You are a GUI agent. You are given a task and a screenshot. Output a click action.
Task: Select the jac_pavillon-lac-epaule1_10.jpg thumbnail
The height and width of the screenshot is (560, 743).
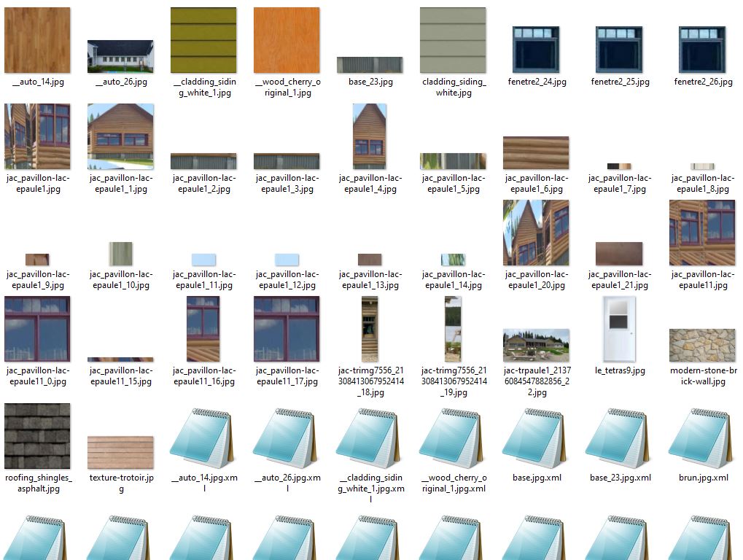(120, 254)
